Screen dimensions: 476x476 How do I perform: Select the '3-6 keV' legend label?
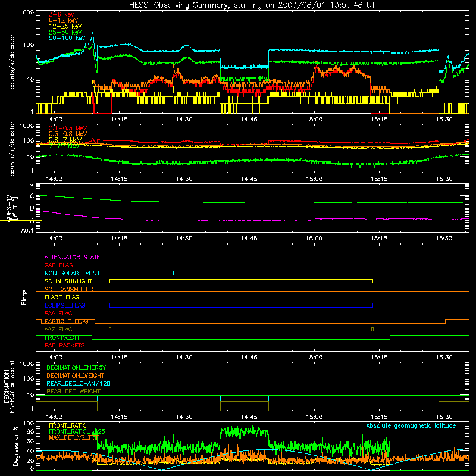[61, 14]
